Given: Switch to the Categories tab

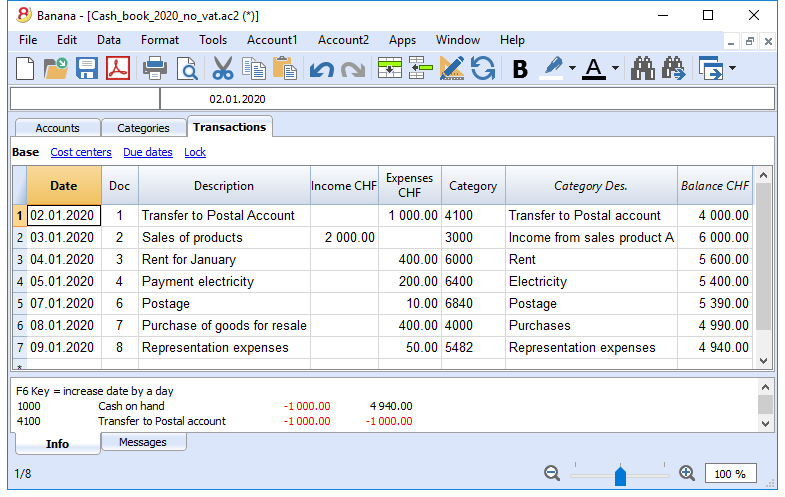Looking at the screenshot, I should click(x=143, y=128).
